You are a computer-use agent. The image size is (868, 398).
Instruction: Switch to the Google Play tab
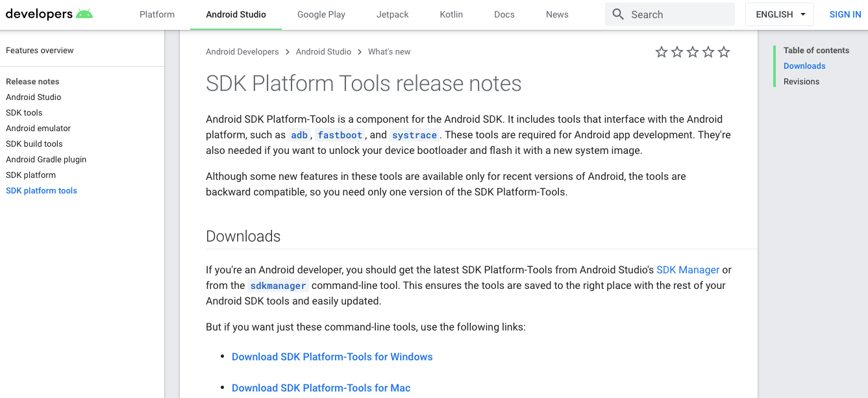coord(321,14)
